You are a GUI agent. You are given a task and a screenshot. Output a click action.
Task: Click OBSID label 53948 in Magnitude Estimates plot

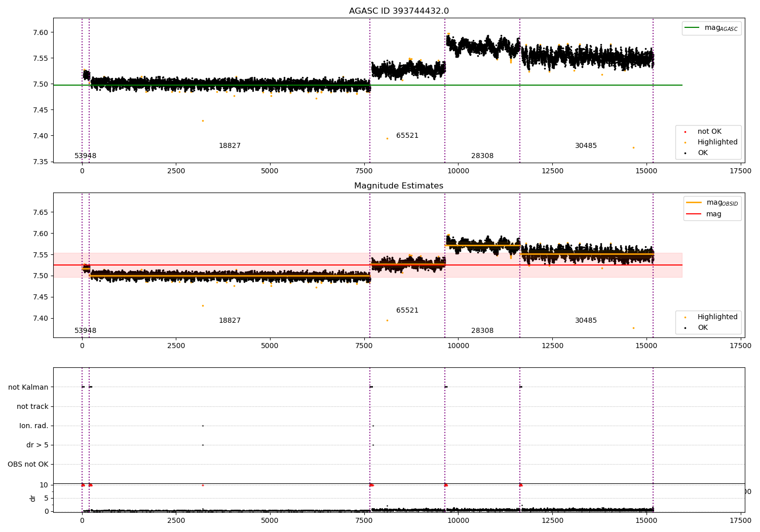(85, 331)
